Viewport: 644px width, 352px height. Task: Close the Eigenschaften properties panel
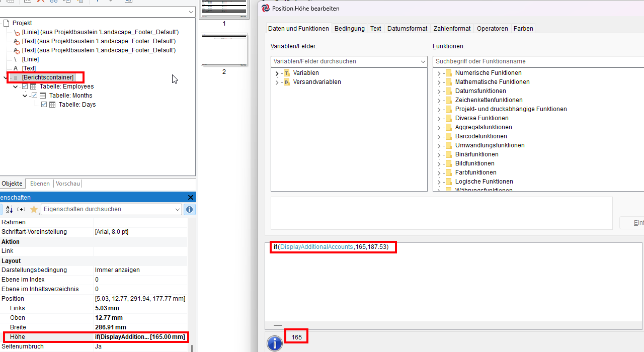[x=190, y=198]
